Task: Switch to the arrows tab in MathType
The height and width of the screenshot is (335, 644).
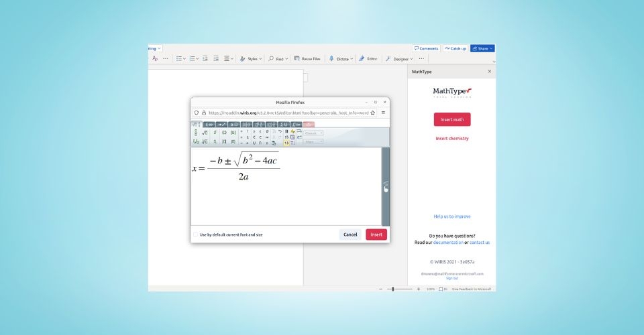Action: pos(221,124)
